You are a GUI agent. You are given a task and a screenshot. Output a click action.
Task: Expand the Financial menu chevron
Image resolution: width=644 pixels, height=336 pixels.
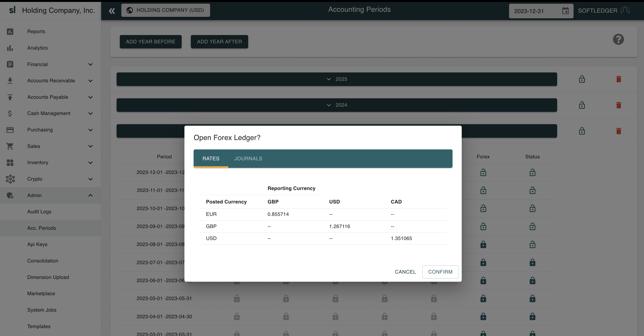91,65
